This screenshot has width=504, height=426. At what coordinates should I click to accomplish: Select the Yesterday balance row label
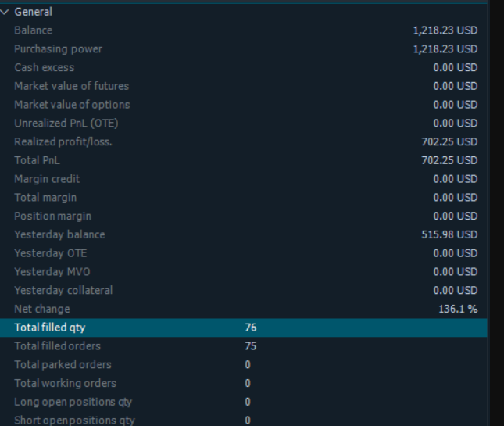(x=60, y=234)
